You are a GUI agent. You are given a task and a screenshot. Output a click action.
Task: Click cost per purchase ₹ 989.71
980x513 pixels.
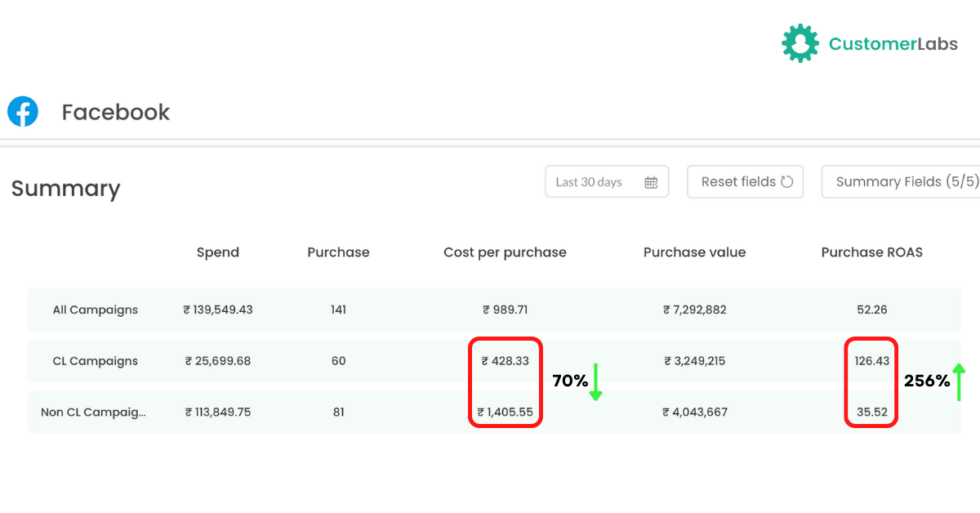pyautogui.click(x=505, y=310)
